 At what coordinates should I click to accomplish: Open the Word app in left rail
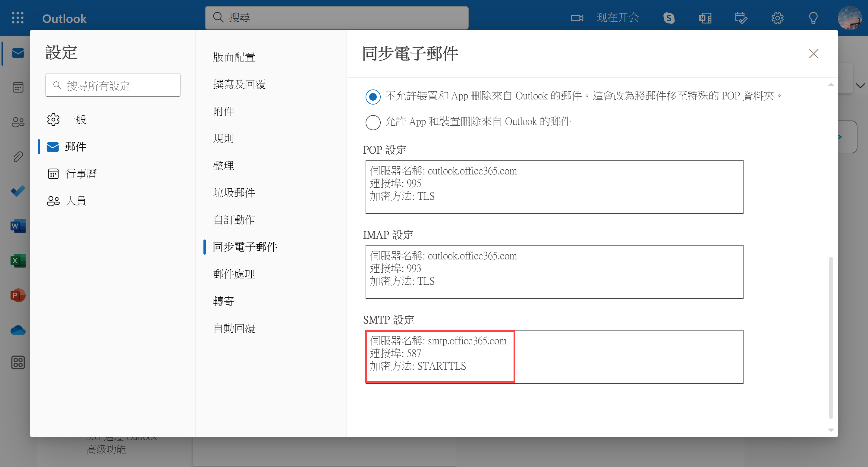point(18,226)
